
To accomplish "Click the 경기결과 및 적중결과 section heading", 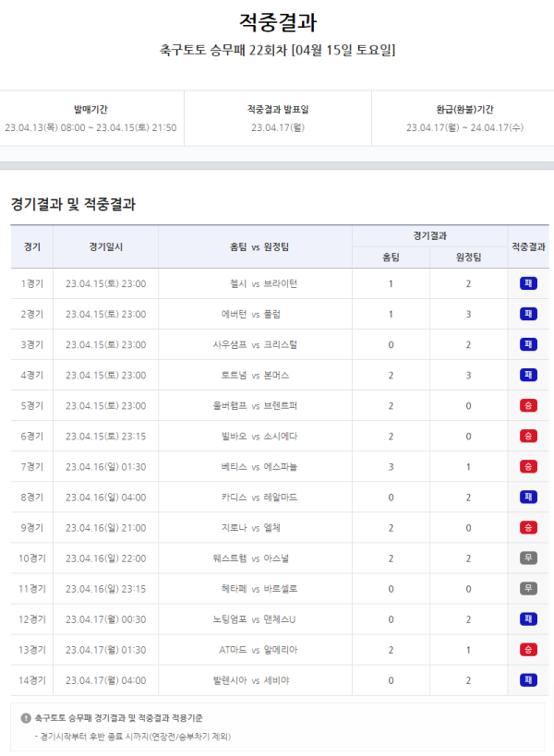I will pos(73,204).
